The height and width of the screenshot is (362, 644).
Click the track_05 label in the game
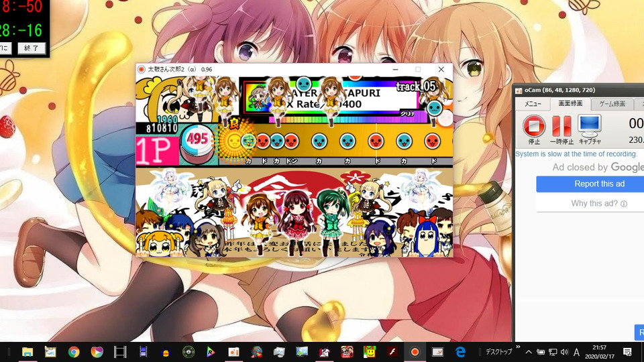pyautogui.click(x=416, y=86)
